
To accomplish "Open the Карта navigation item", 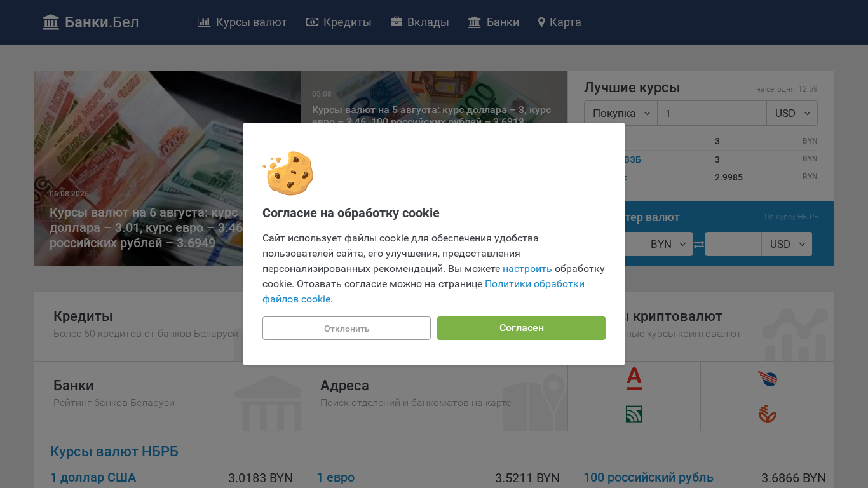I will [559, 22].
